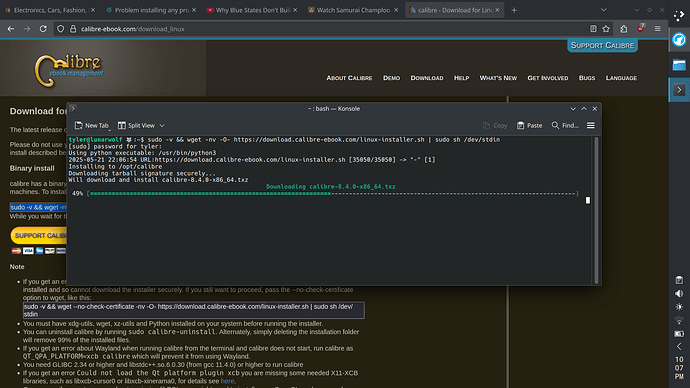
Task: Launch the blue browser icon in panel
Action: [x=679, y=40]
